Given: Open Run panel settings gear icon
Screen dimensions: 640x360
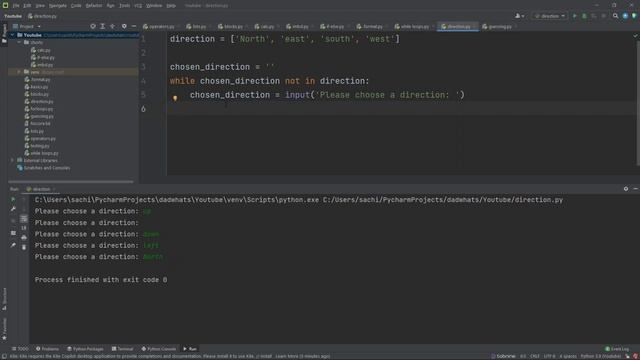Looking at the screenshot, I should pyautogui.click(x=626, y=189).
